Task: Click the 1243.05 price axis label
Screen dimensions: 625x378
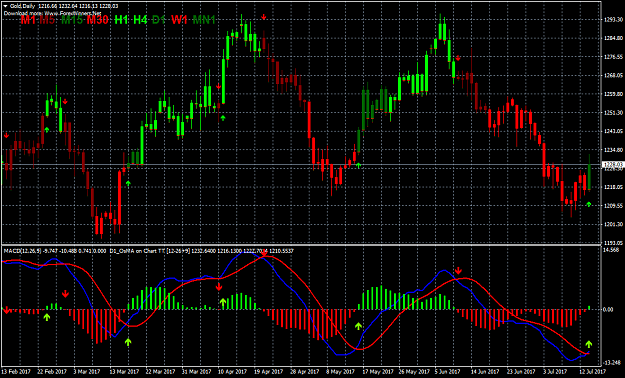Action: [x=614, y=131]
